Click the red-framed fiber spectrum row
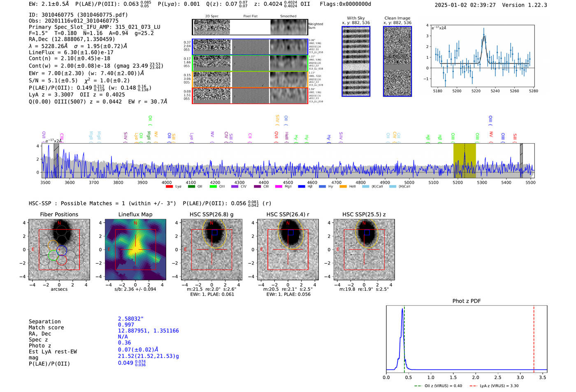 point(250,96)
